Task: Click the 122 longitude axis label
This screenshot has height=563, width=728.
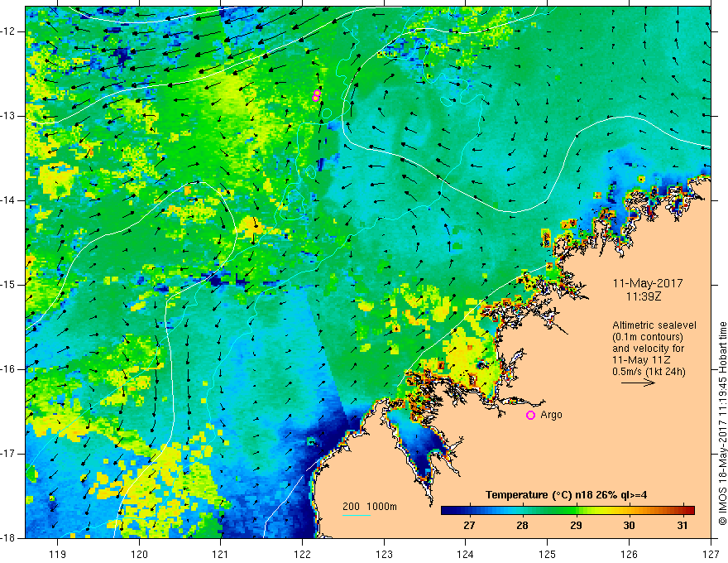Action: [302, 554]
